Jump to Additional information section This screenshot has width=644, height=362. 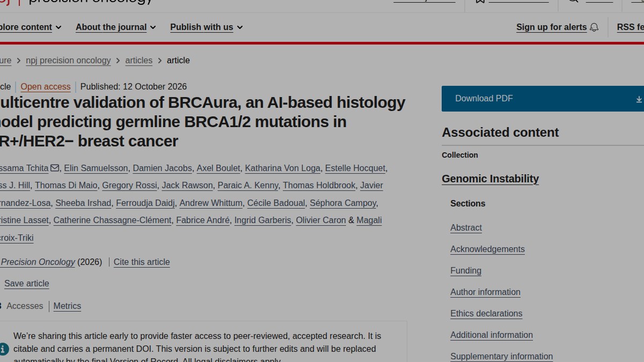click(x=492, y=335)
